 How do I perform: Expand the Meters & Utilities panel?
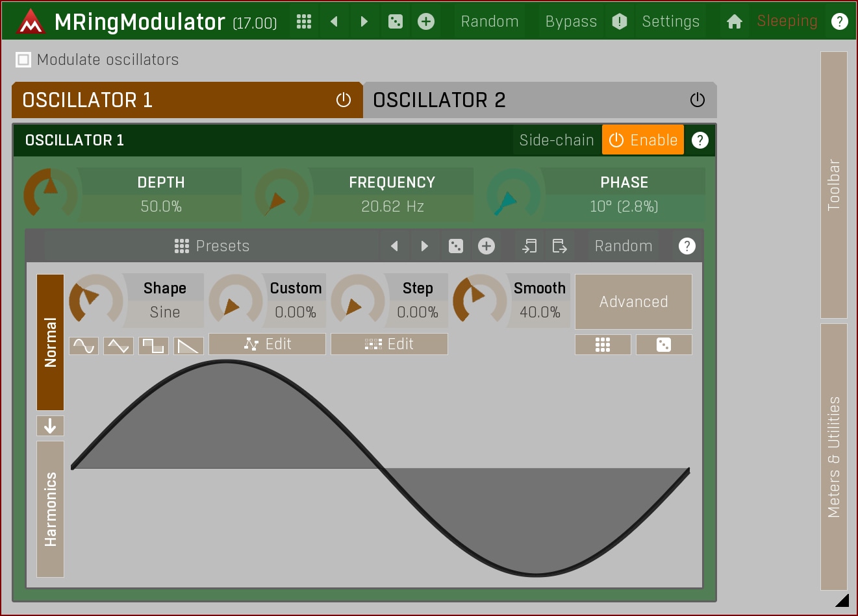[x=833, y=456]
